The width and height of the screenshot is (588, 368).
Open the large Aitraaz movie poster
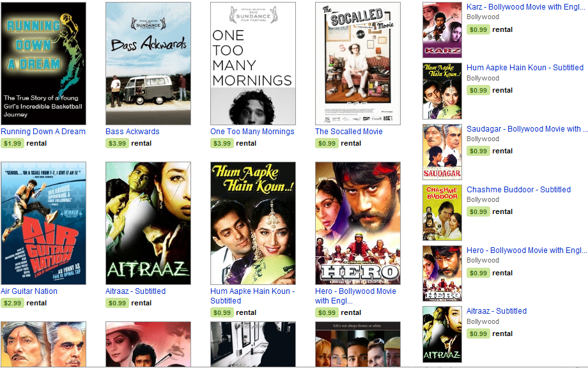click(148, 224)
